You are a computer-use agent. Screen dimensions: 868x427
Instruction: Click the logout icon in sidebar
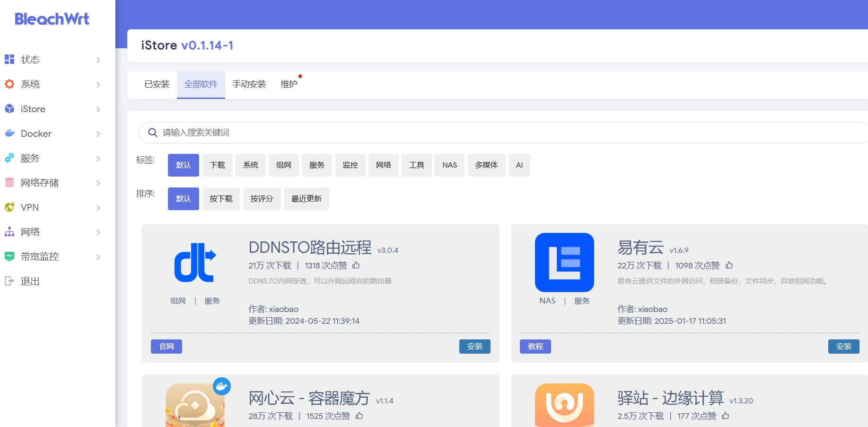click(9, 281)
